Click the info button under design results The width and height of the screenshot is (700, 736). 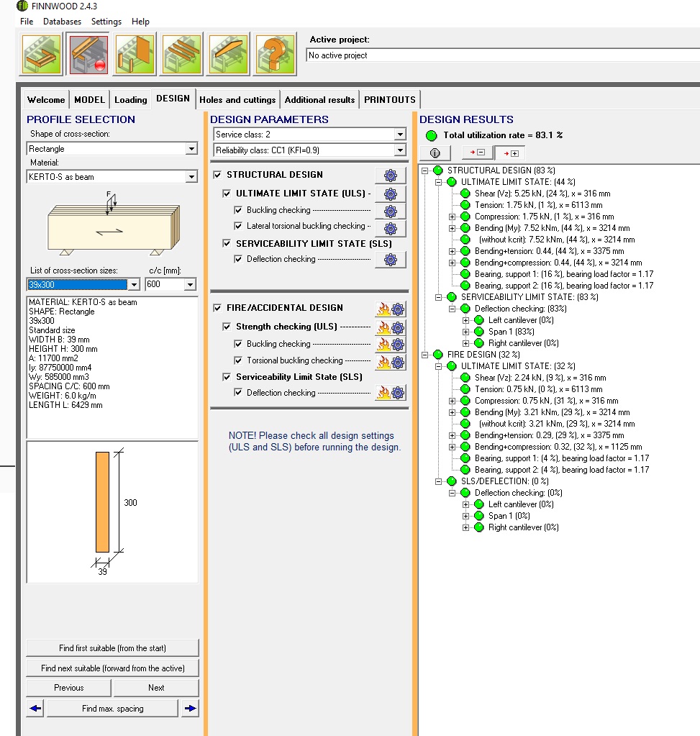[x=435, y=153]
